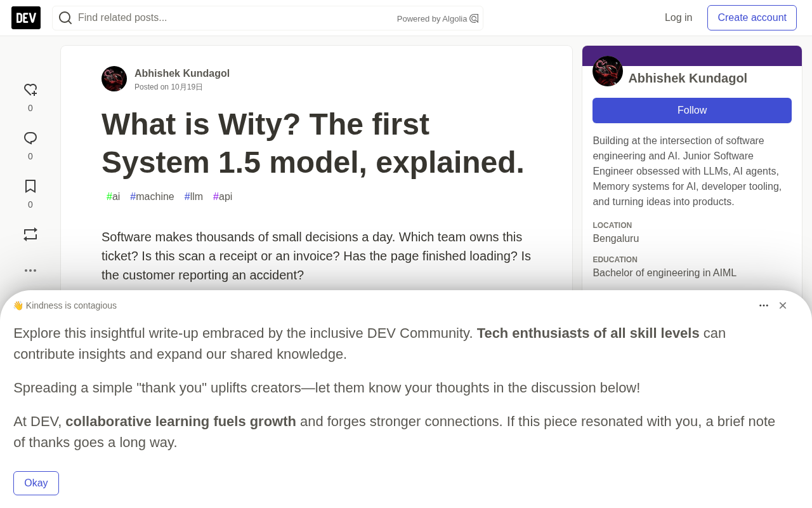
Task: Add a heart reaction to the post
Action: pos(30,90)
